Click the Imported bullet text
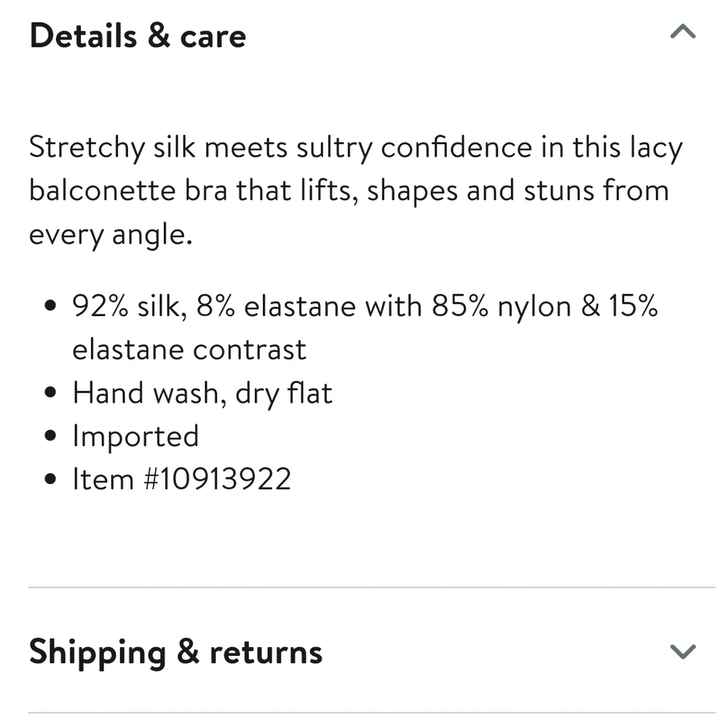 click(x=135, y=436)
